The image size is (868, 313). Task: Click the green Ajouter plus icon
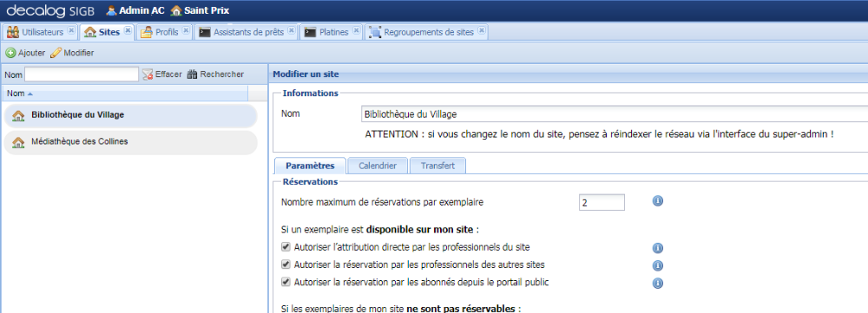[10, 53]
